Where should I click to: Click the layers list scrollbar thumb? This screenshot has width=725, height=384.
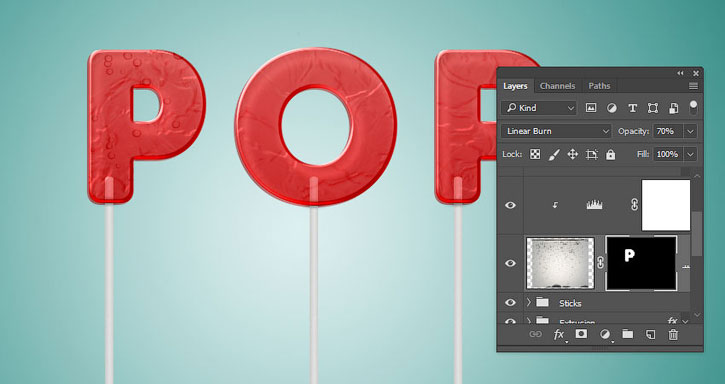[x=697, y=234]
